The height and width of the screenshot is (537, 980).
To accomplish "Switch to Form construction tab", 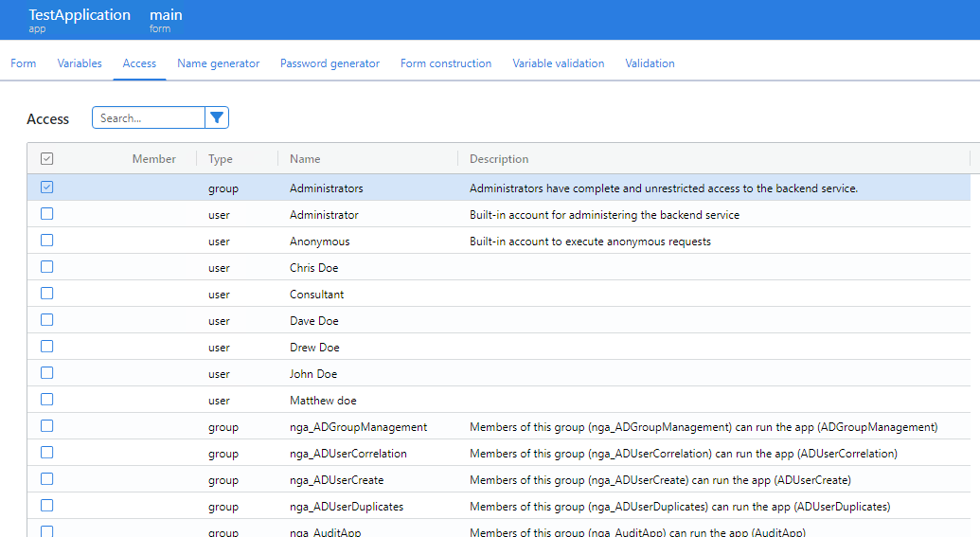I will pos(446,63).
